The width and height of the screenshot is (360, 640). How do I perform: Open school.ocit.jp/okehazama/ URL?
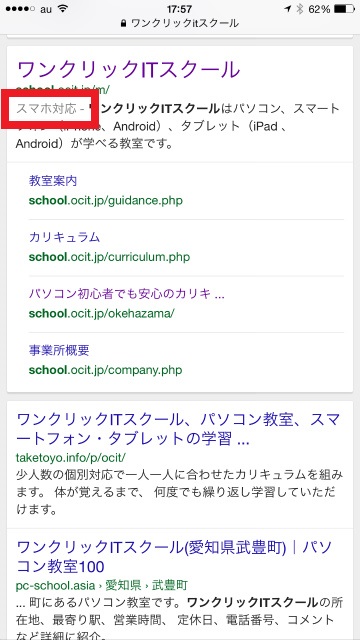coord(102,313)
